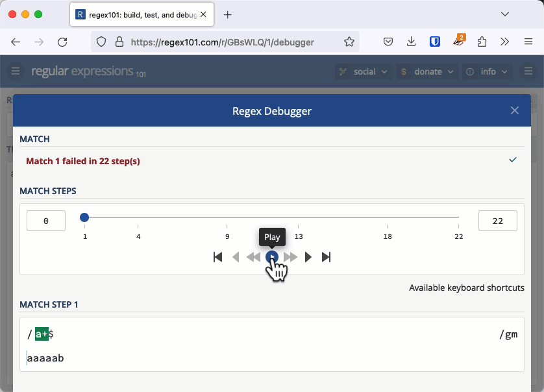The height and width of the screenshot is (392, 544).
Task: Expand the info dropdown
Action: pyautogui.click(x=487, y=71)
